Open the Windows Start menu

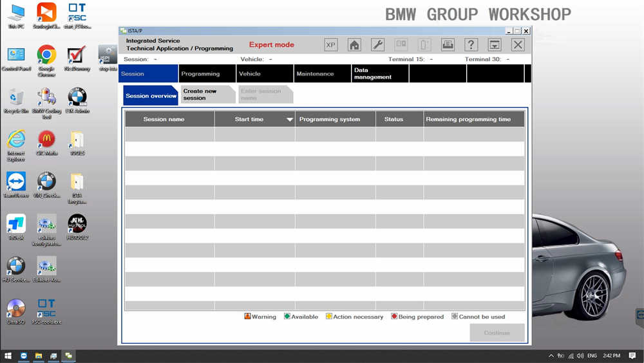(8, 356)
